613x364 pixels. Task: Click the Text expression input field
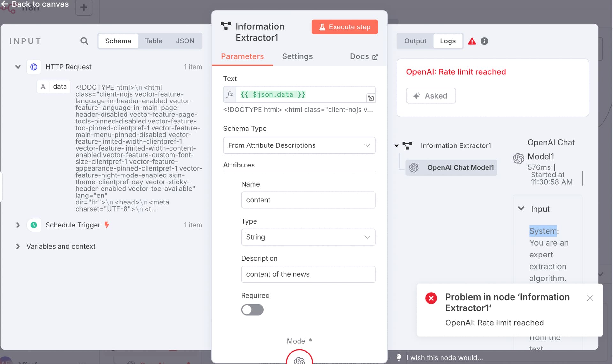[x=301, y=94]
